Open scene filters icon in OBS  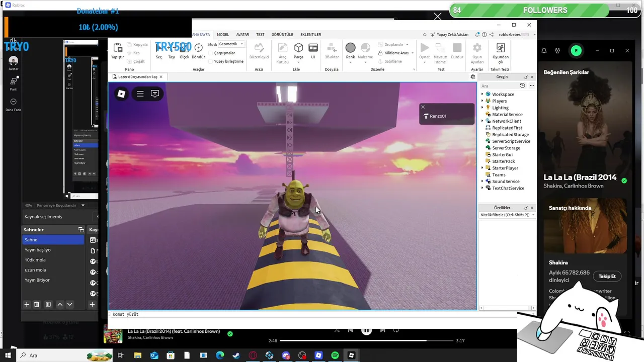[x=48, y=304]
